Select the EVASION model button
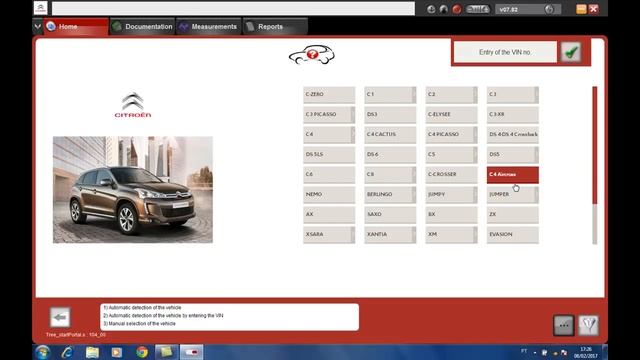Image resolution: width=640 pixels, height=360 pixels. click(x=513, y=234)
